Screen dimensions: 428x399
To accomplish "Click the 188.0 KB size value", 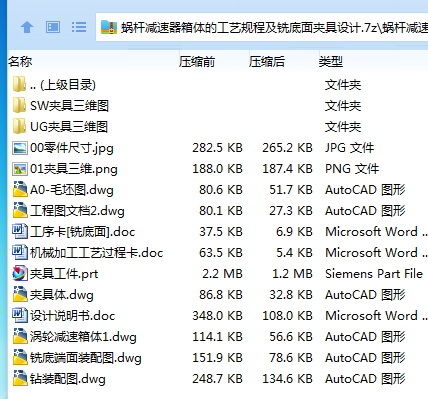I will (x=217, y=169).
